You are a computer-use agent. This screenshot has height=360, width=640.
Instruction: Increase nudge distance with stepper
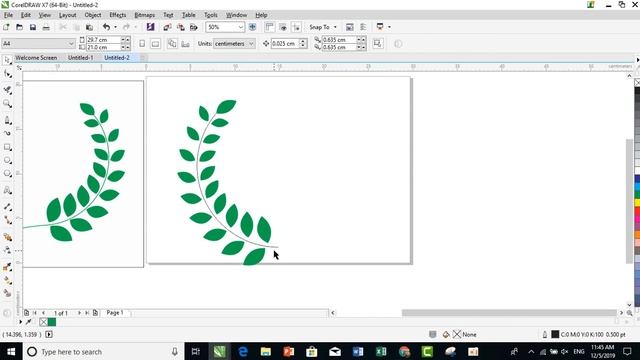tap(302, 41)
